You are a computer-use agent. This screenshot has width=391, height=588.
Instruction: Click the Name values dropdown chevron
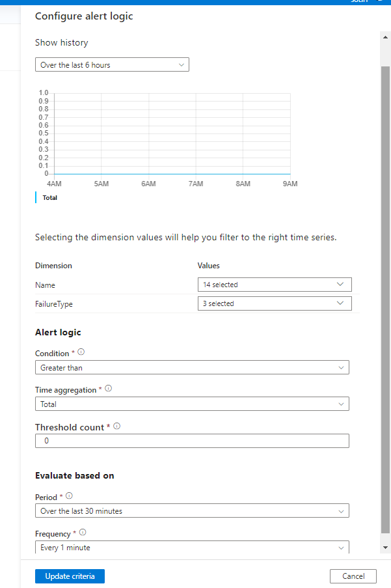point(340,285)
